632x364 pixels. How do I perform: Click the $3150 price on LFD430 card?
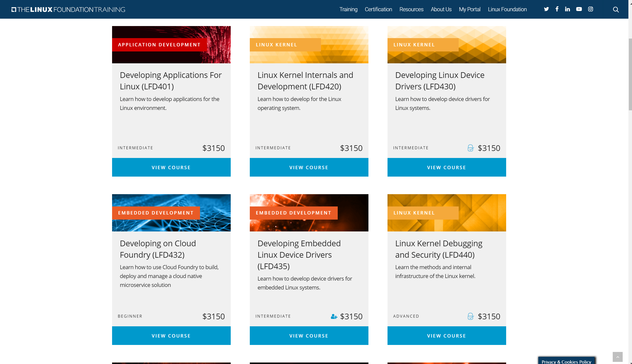coord(489,148)
